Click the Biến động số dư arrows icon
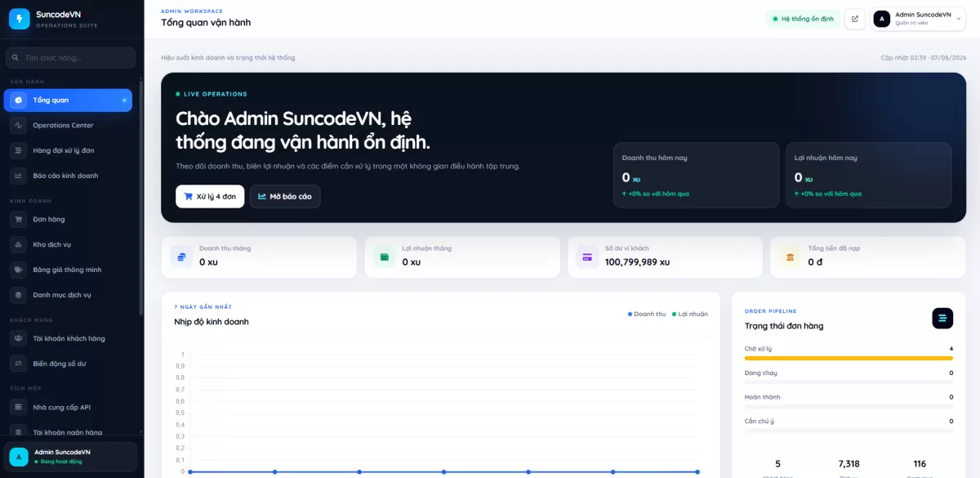Screen dimensions: 980x478 click(x=19, y=364)
